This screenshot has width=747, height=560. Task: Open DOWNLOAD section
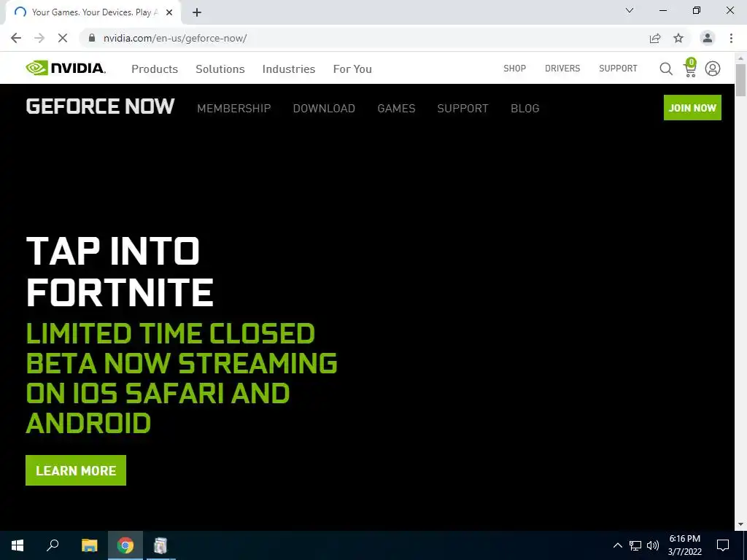[324, 109]
